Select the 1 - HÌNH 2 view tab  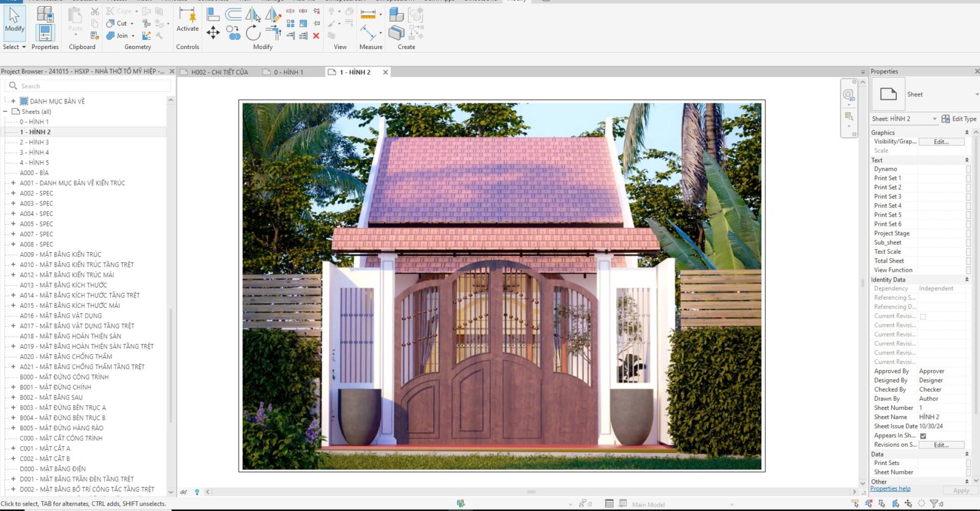[355, 72]
